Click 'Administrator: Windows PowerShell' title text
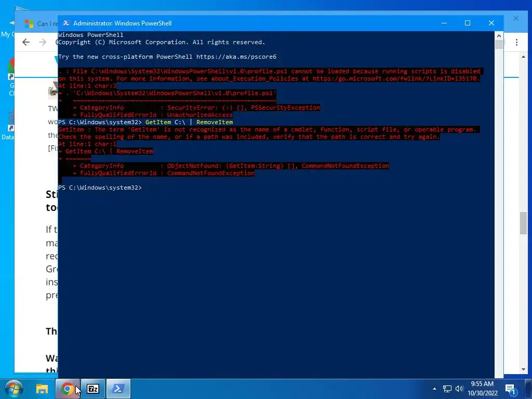 tap(123, 23)
